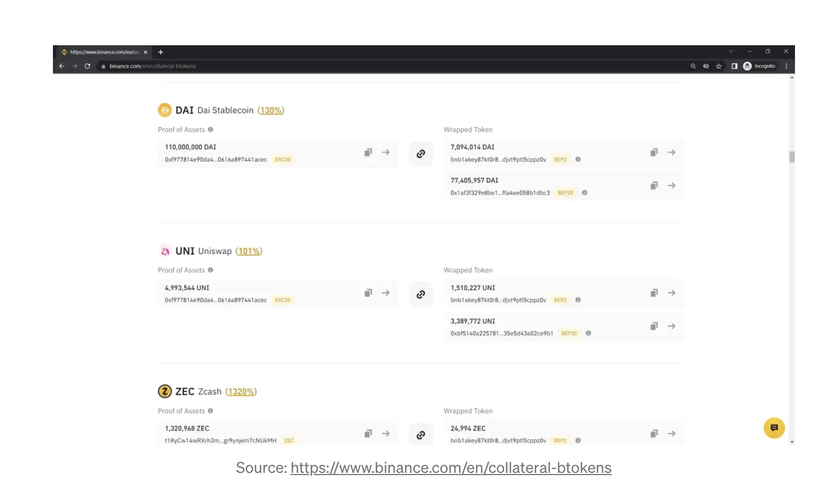
Task: Open a new browser tab
Action: [160, 52]
